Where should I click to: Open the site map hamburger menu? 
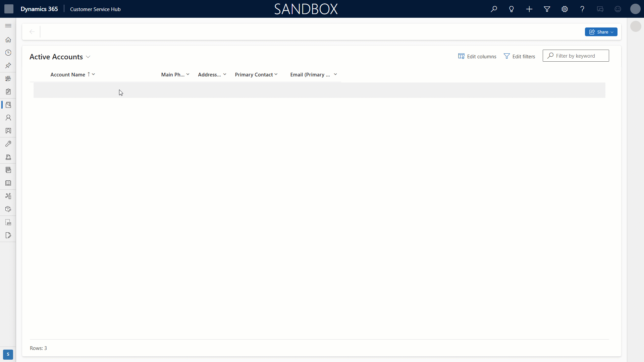click(x=8, y=25)
